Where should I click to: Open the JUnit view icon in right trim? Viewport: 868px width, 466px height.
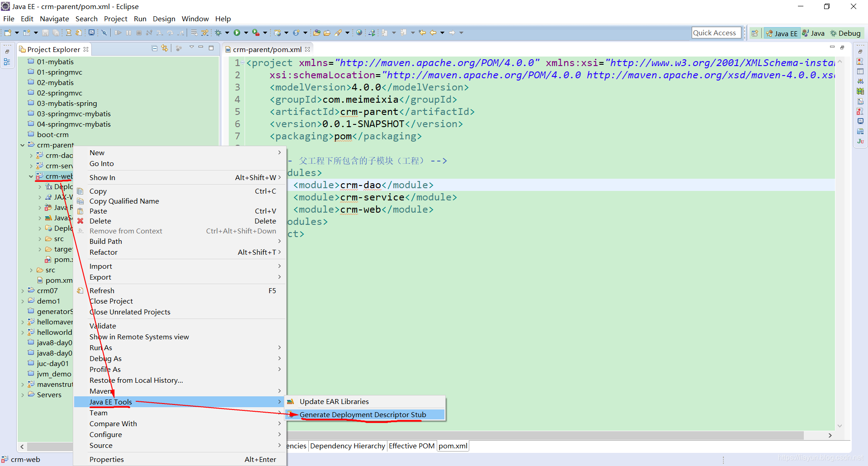(x=860, y=141)
